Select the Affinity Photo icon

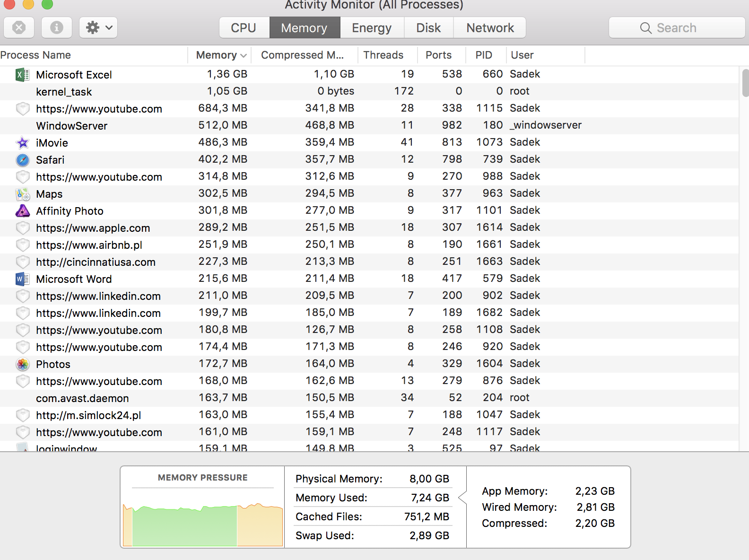click(23, 211)
